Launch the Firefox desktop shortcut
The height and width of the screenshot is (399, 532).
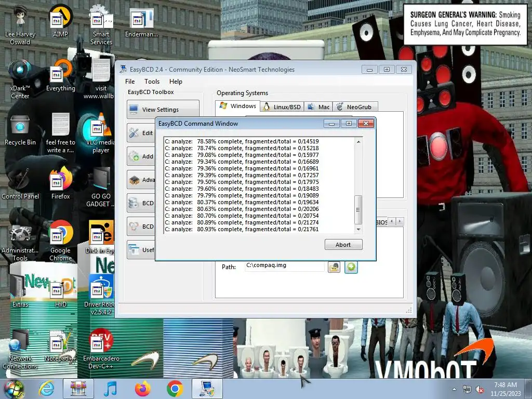click(x=60, y=183)
